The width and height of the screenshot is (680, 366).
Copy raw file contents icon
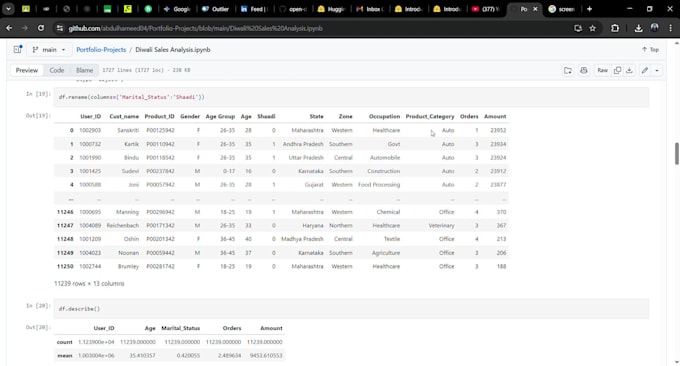tap(617, 70)
